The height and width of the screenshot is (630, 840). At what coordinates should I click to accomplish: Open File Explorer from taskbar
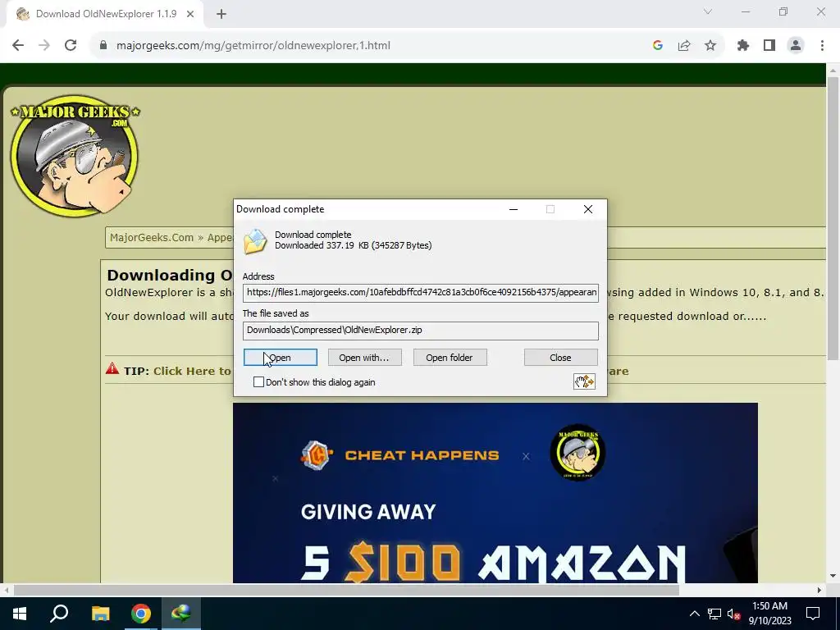(x=100, y=614)
